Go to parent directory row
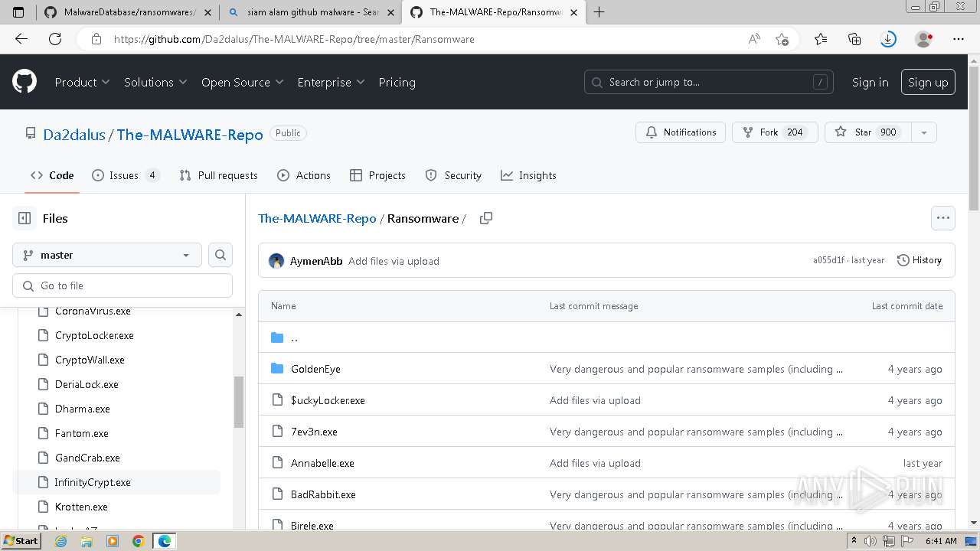980x551 pixels. (606, 337)
